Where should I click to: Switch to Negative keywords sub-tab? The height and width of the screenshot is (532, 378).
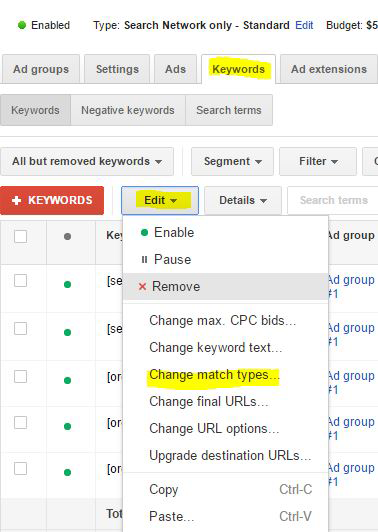click(128, 110)
